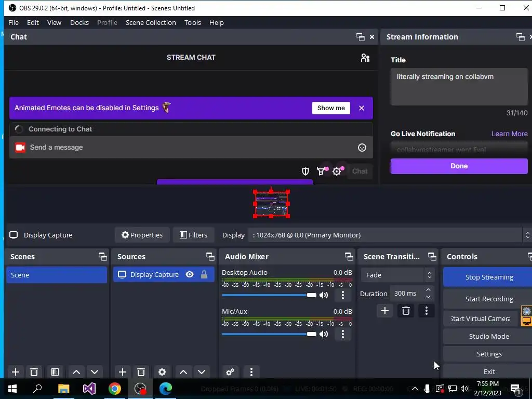Open the File menu
532x399 pixels.
[x=14, y=22]
